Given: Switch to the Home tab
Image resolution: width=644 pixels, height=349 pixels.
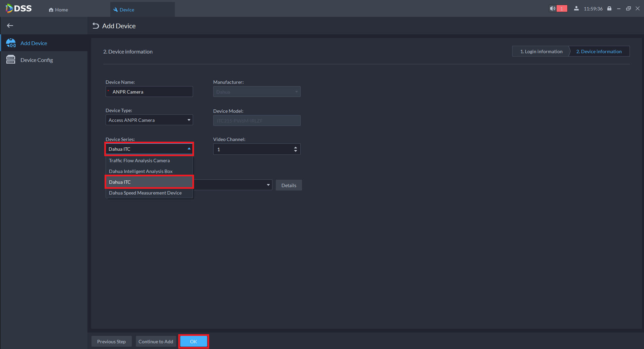Looking at the screenshot, I should coord(59,10).
